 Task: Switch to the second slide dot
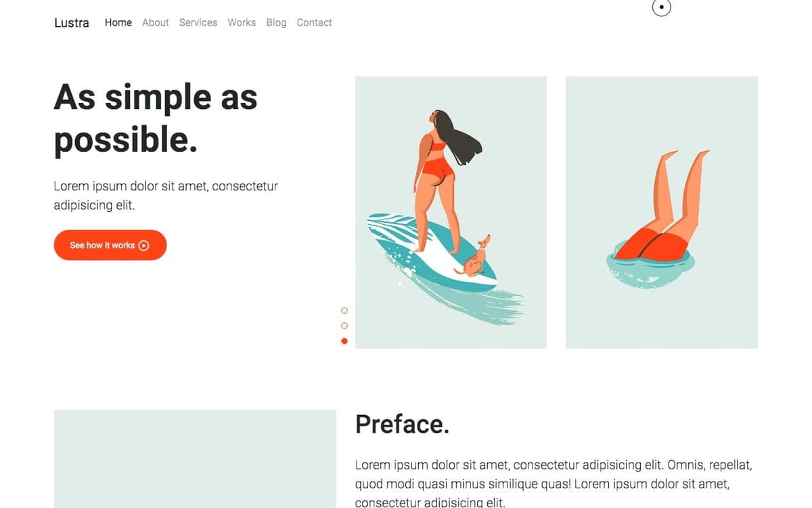click(344, 326)
